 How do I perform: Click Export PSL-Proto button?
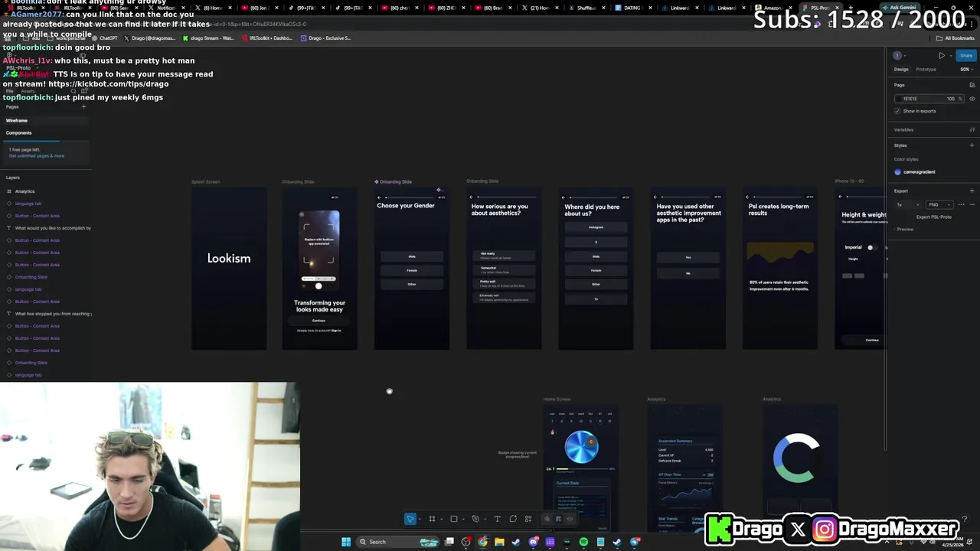pyautogui.click(x=934, y=217)
